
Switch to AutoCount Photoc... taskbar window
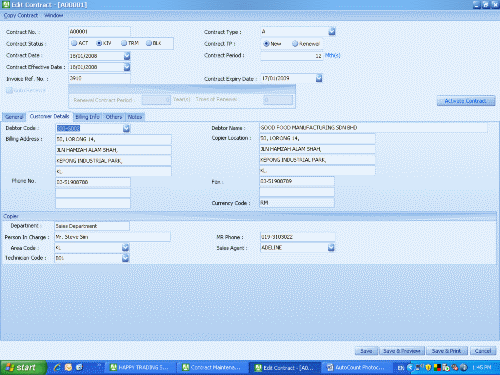pos(356,368)
